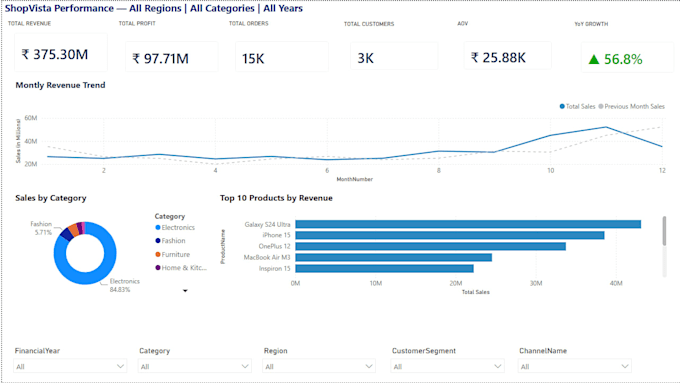Expand the ChannelName dropdown chevron
Screen dimensions: 680x383
coord(625,367)
